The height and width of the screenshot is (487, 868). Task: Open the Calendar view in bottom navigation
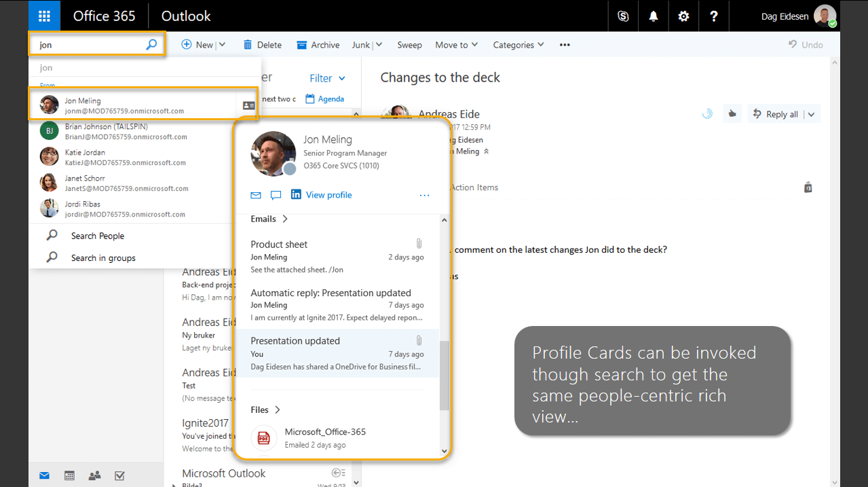(69, 475)
